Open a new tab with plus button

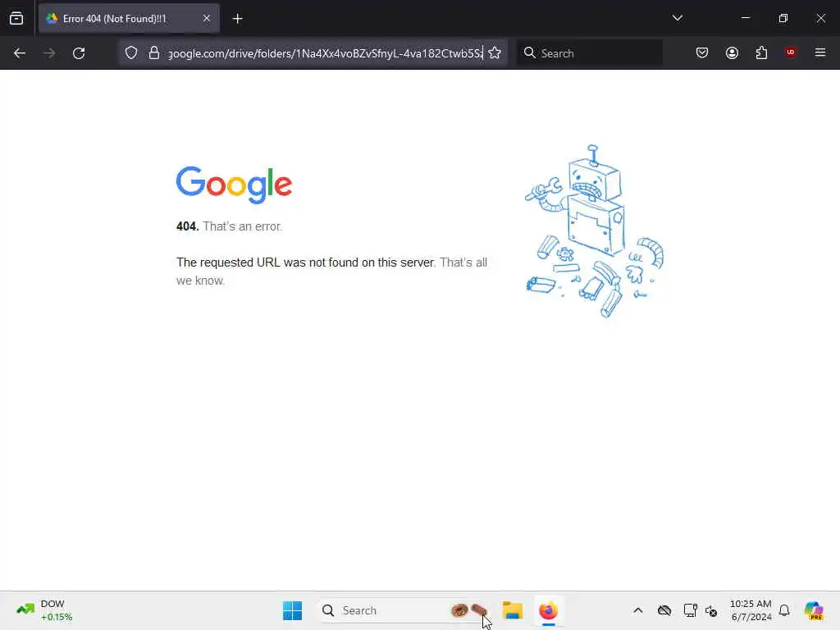237,19
